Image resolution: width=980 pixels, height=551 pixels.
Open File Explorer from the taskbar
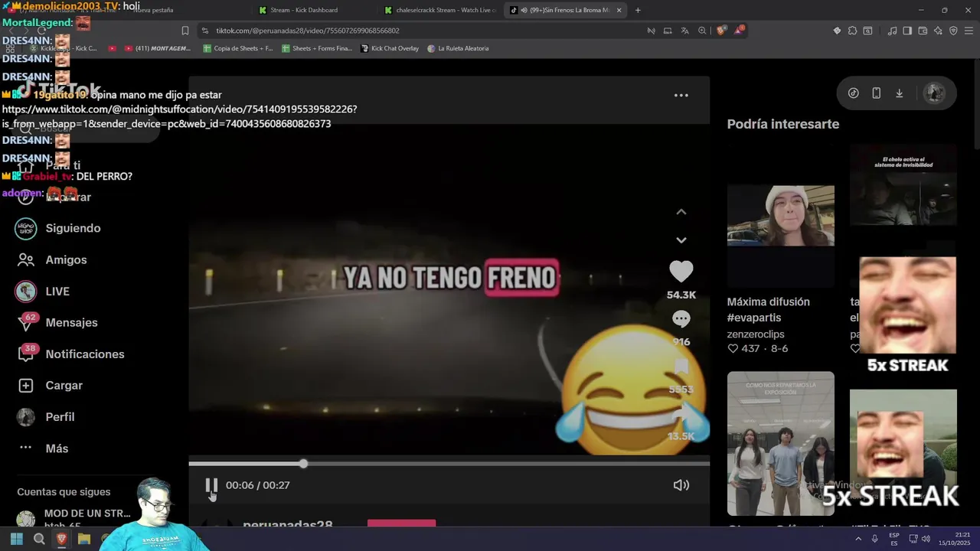84,539
